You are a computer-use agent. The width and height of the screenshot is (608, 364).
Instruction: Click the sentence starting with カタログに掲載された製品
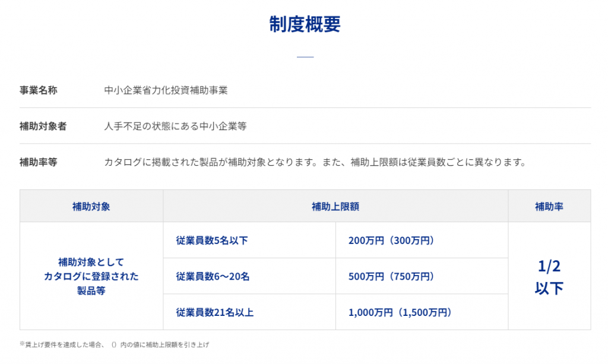pos(315,162)
